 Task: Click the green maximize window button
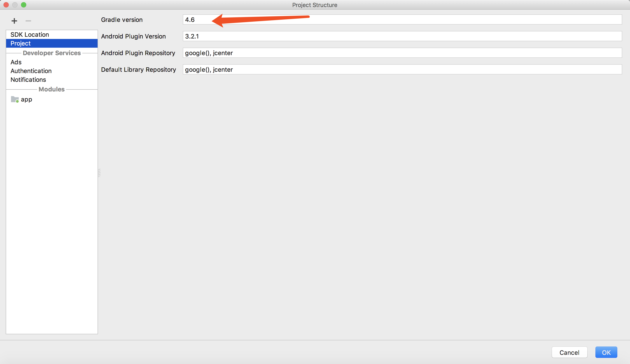tap(24, 5)
